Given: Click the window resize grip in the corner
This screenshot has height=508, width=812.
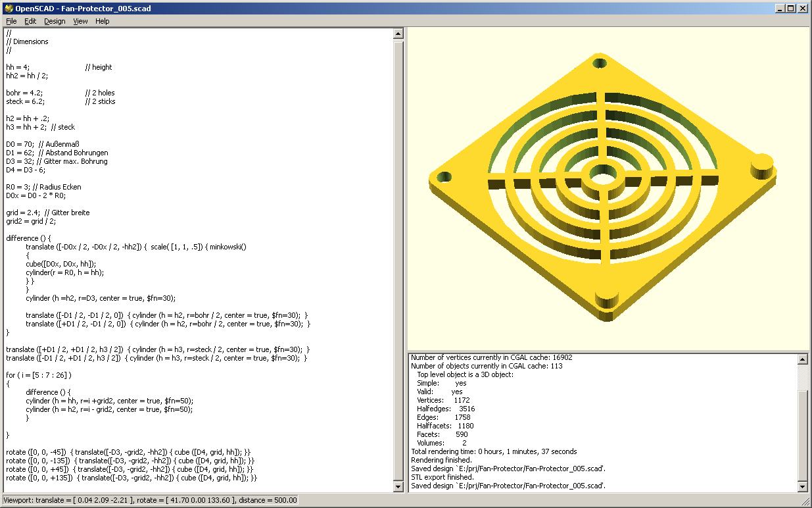Looking at the screenshot, I should pos(805,501).
